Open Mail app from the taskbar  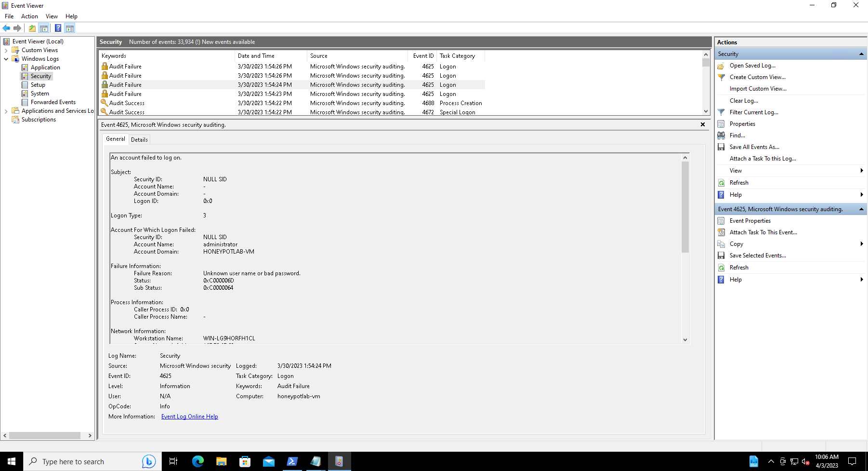coord(268,461)
